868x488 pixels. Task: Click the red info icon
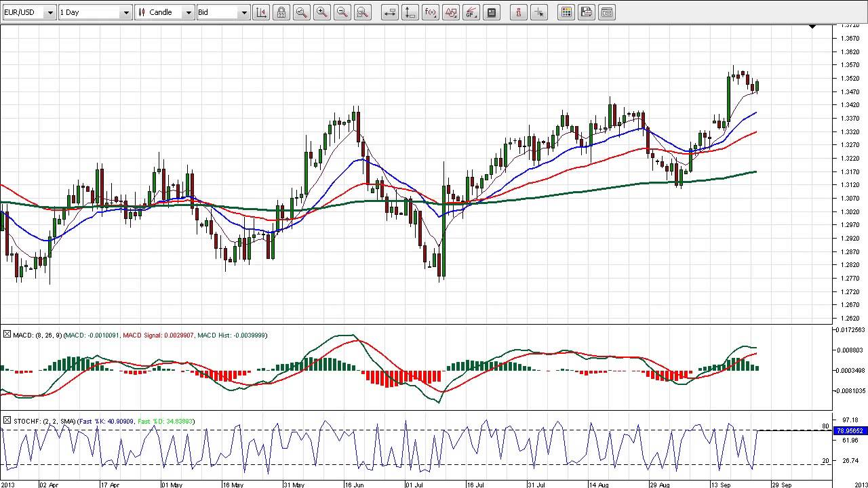point(519,12)
